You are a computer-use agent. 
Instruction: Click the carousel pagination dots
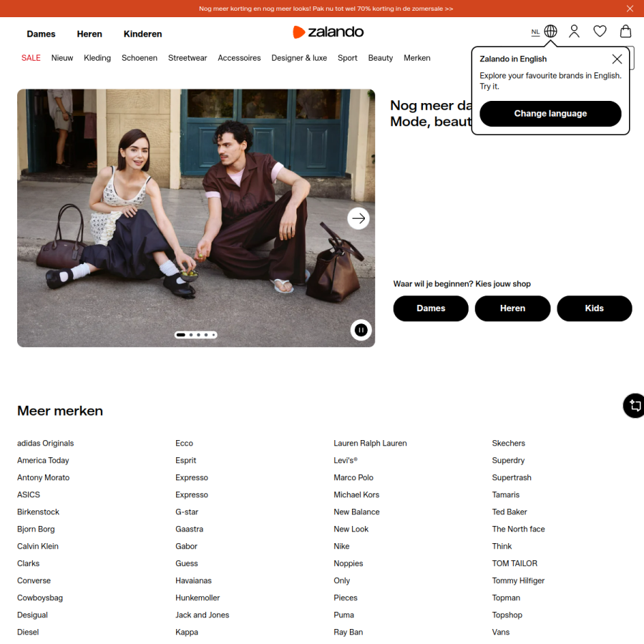tap(196, 335)
